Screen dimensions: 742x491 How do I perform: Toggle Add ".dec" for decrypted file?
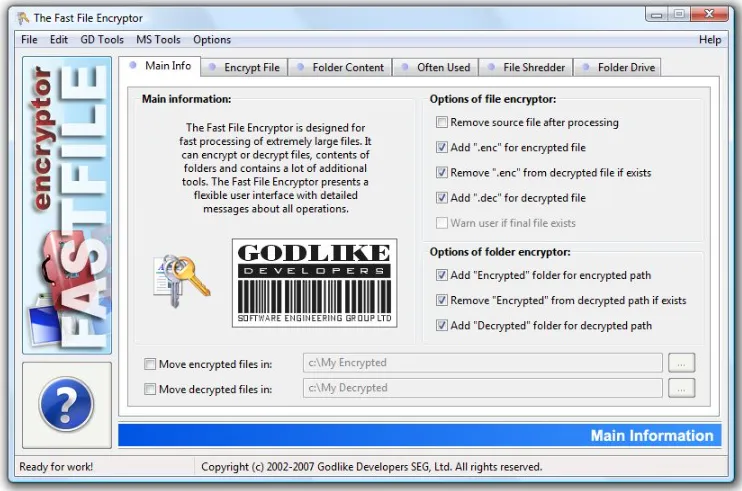pos(442,198)
